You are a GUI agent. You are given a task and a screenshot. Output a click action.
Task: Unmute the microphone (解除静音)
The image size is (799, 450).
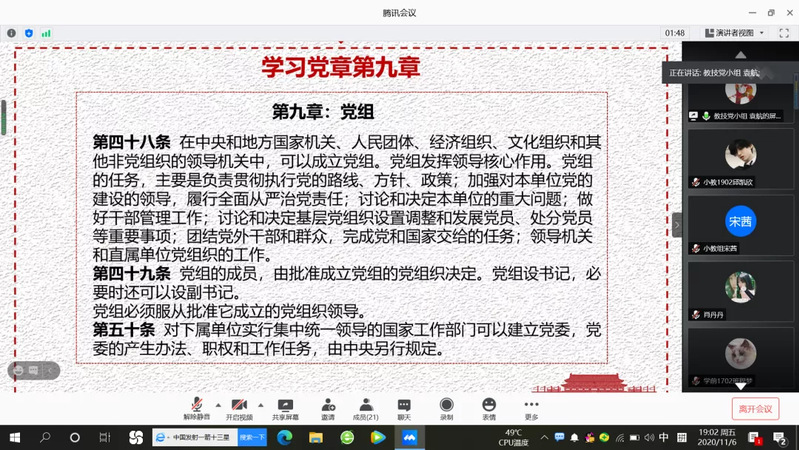click(x=196, y=407)
